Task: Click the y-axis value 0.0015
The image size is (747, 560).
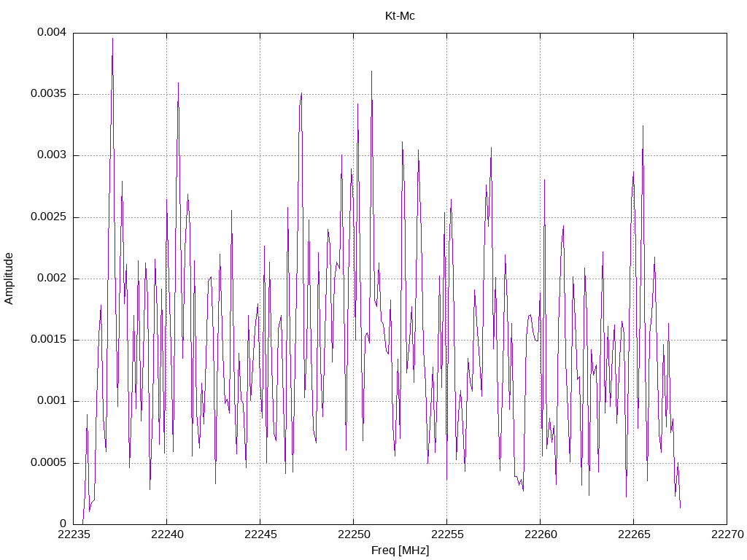Action: [49, 340]
